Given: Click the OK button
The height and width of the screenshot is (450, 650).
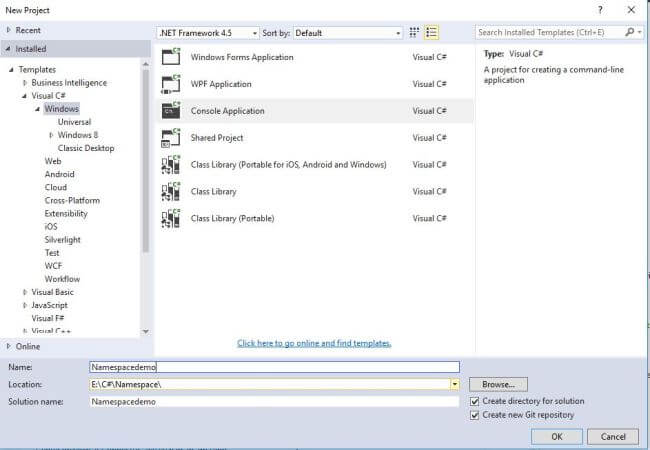Looking at the screenshot, I should (556, 436).
